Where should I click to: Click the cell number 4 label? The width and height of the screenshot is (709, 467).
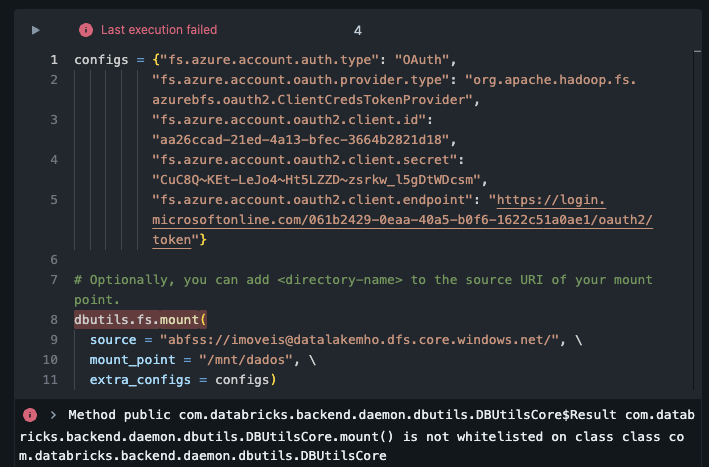[358, 31]
